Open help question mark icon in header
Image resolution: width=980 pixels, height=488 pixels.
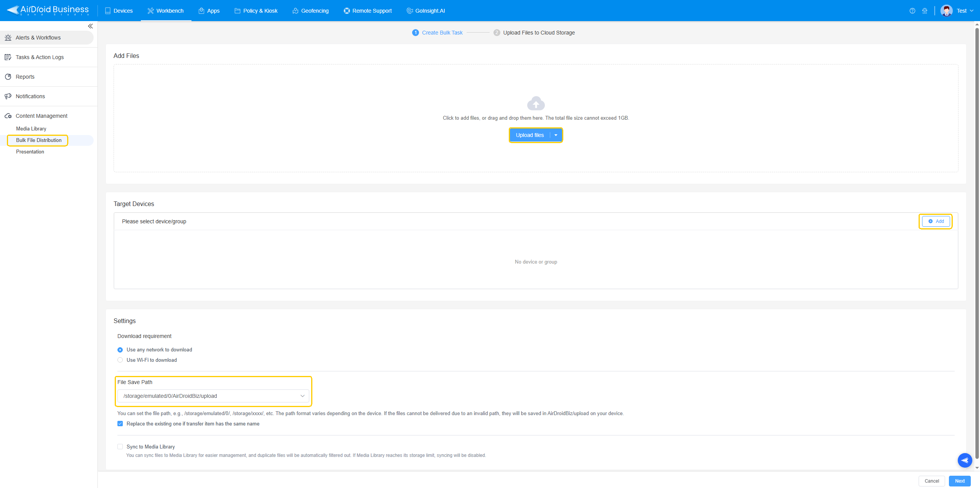coord(912,11)
